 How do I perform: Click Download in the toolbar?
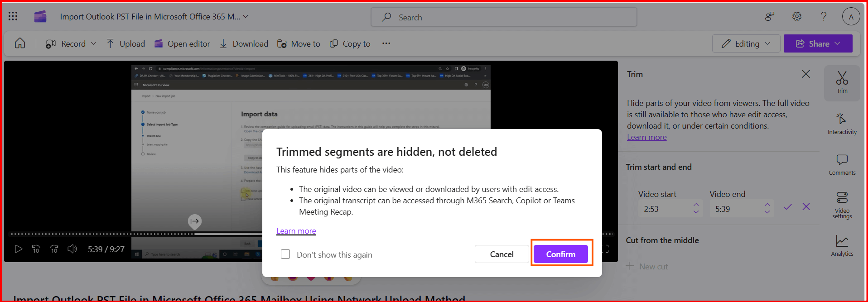[x=244, y=44]
